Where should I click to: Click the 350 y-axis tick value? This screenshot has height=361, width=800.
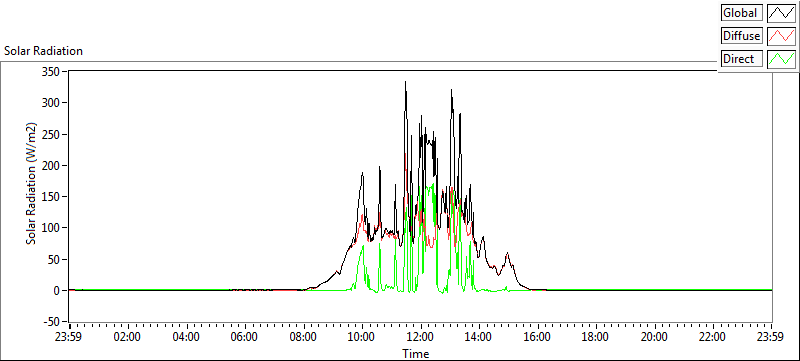click(50, 72)
